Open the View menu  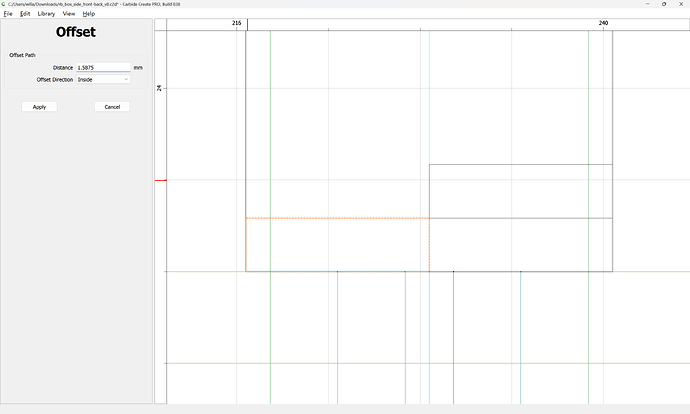68,14
